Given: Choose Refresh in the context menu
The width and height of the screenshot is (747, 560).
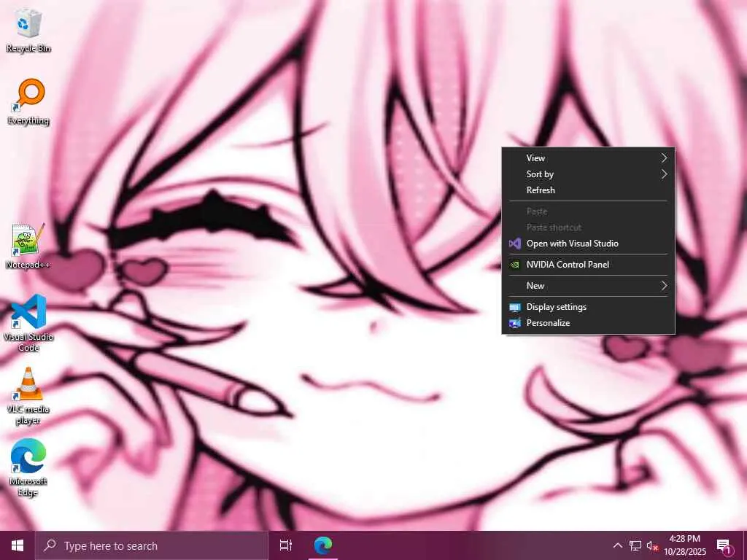Looking at the screenshot, I should click(x=589, y=190).
